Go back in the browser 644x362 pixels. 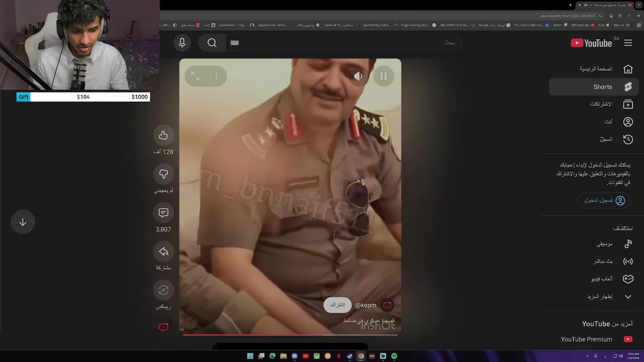point(638,16)
